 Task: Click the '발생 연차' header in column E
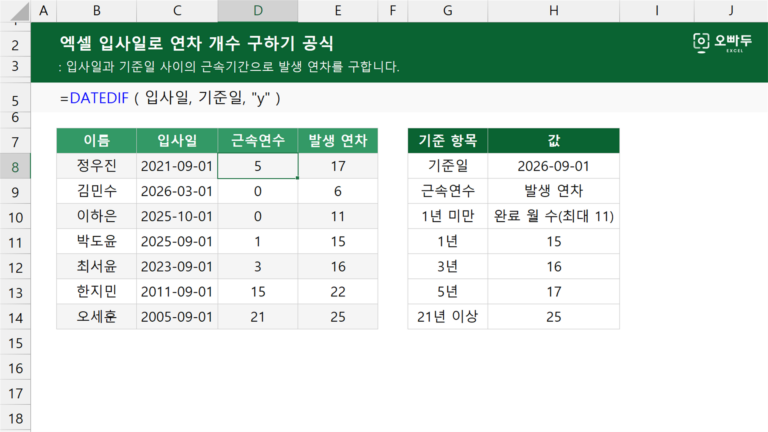pos(337,141)
